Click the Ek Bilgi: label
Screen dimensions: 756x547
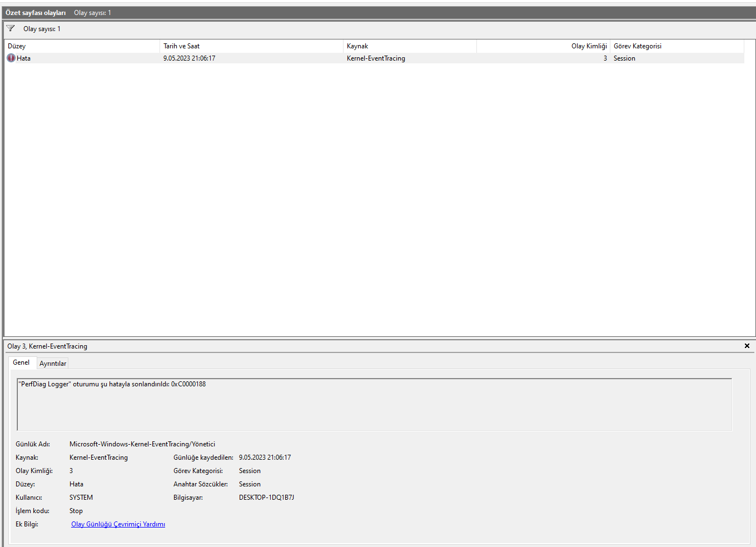(x=27, y=524)
